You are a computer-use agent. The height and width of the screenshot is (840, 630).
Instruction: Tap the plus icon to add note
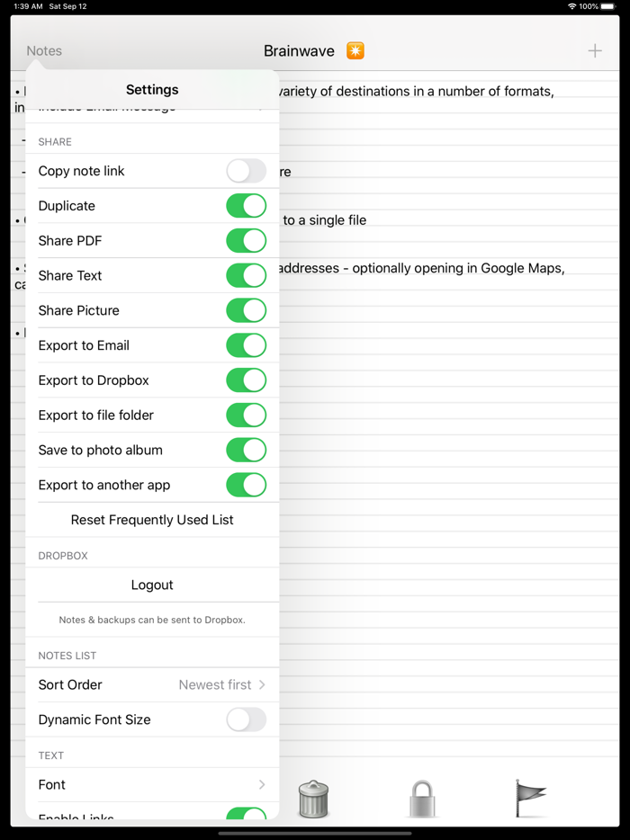pyautogui.click(x=595, y=51)
